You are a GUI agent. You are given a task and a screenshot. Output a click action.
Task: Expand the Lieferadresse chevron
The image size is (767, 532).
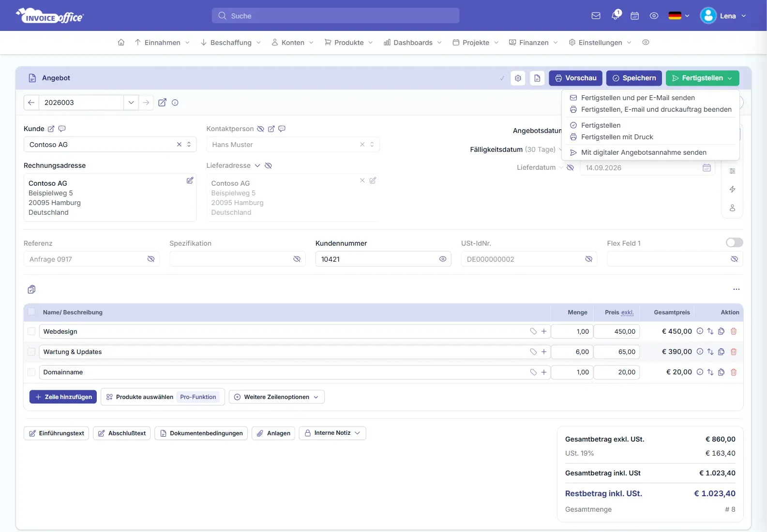point(257,165)
